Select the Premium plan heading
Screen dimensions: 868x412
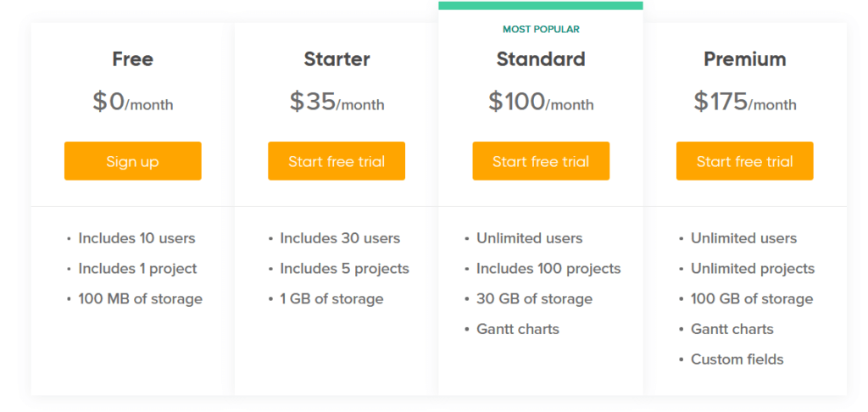pos(744,59)
